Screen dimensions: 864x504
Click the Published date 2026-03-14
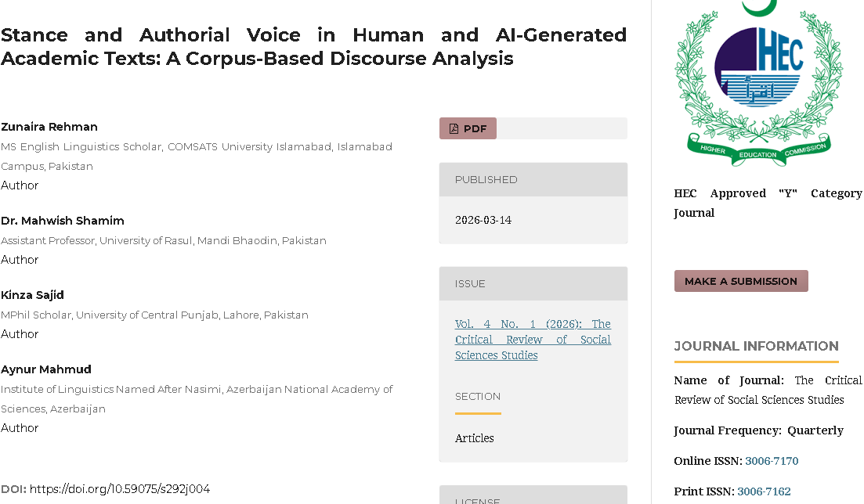[483, 221]
